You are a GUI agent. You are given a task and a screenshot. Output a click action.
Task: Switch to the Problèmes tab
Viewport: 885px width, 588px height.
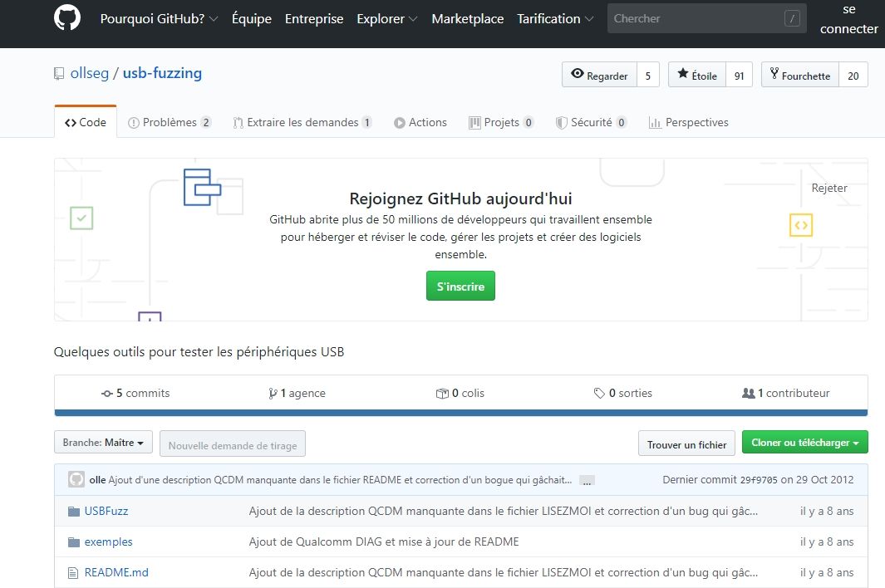(x=170, y=122)
